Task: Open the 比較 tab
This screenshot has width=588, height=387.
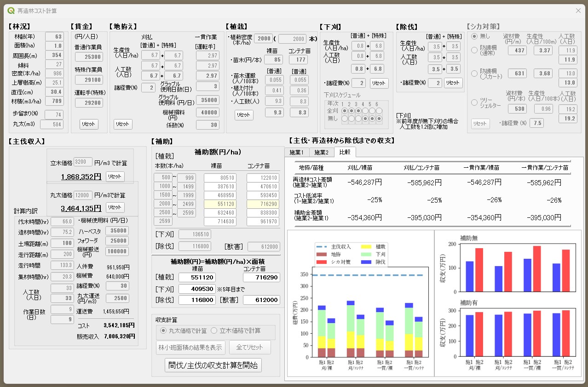Action: pyautogui.click(x=345, y=152)
